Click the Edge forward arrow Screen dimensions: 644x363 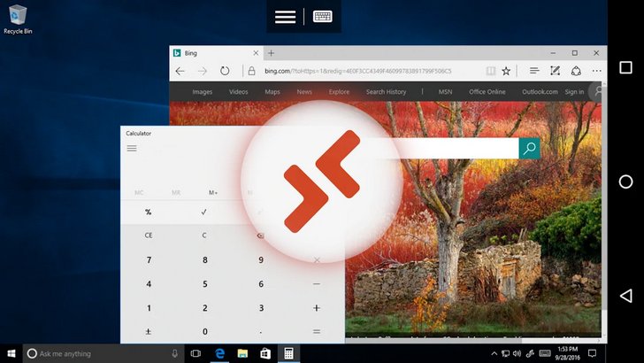pyautogui.click(x=202, y=71)
